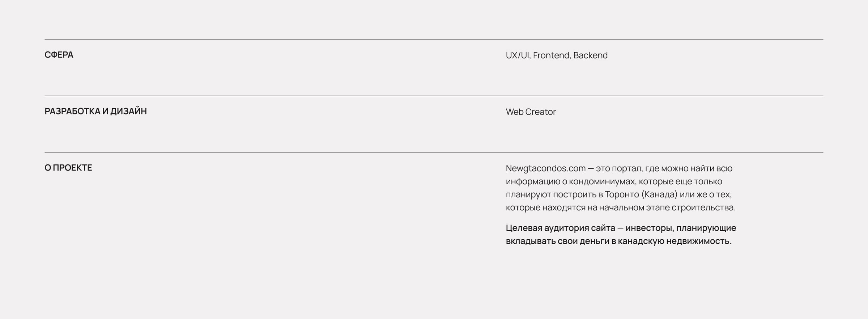Screen dimensions: 868x319
Task: Click the UX/UI text in the sphere row
Action: pos(518,55)
